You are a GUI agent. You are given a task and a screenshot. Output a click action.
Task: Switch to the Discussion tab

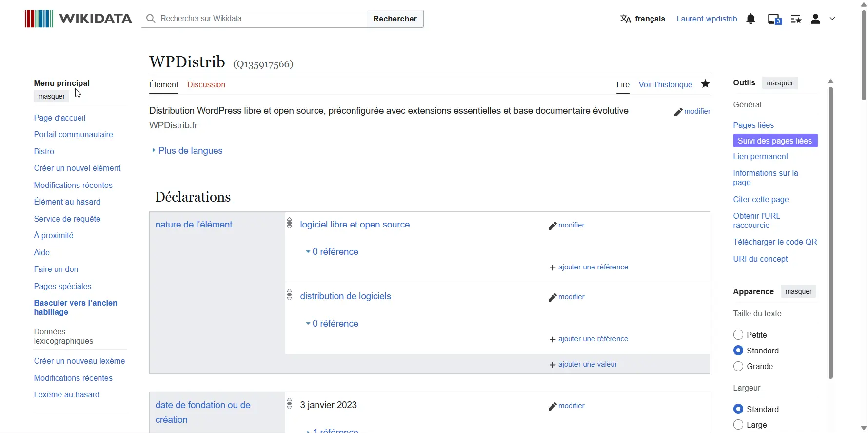point(206,84)
